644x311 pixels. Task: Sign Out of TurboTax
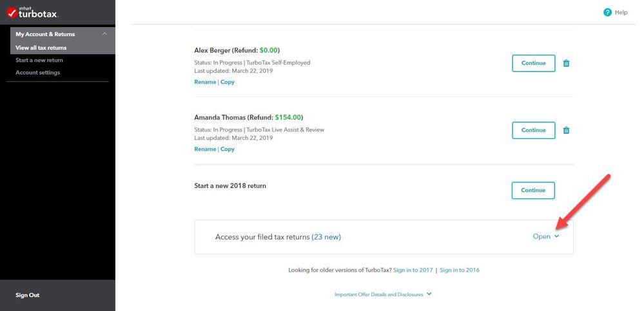pos(28,295)
